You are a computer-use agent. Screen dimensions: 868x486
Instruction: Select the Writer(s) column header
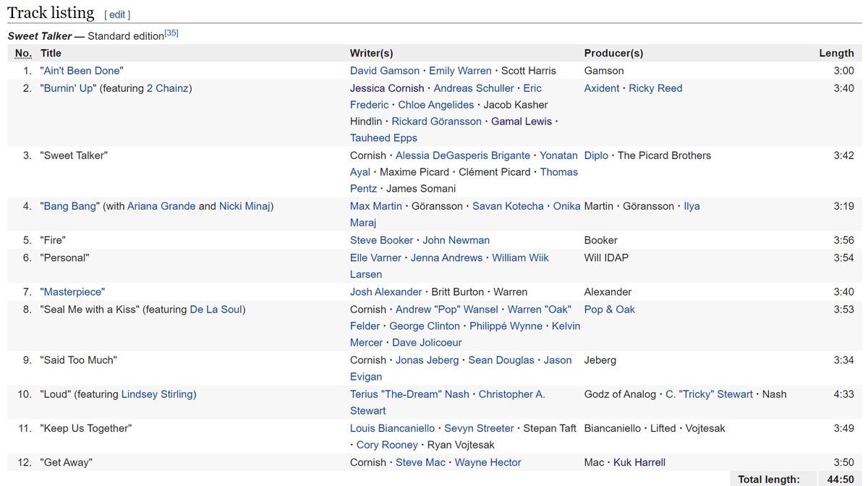click(372, 53)
